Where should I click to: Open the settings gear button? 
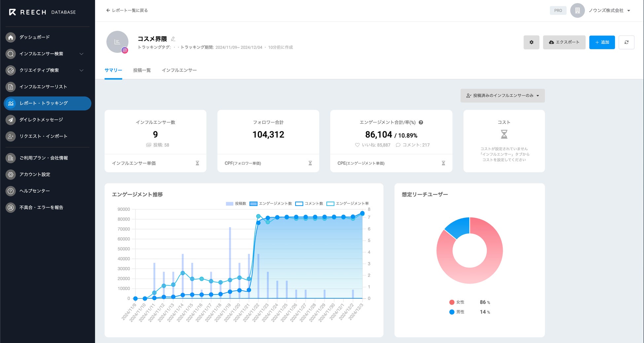[531, 42]
